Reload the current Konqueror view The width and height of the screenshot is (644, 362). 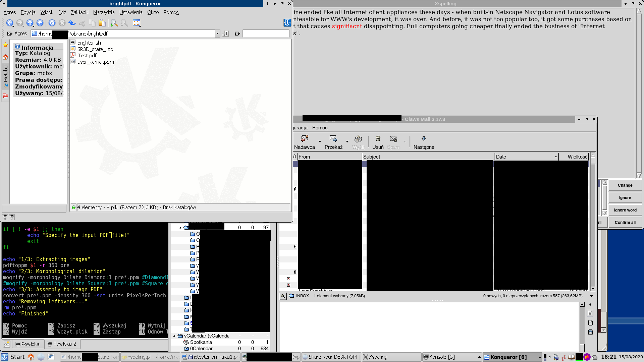click(x=52, y=23)
